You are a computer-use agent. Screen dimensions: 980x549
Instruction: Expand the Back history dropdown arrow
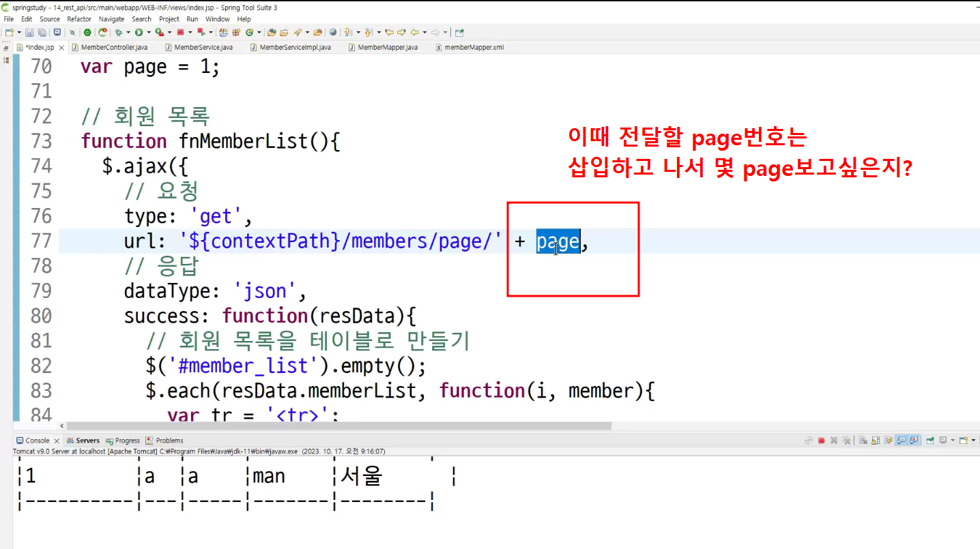coord(424,32)
